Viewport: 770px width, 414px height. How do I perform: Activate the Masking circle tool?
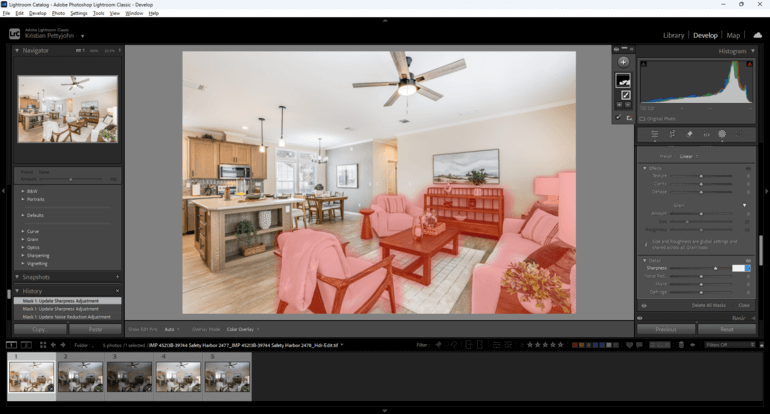click(722, 133)
